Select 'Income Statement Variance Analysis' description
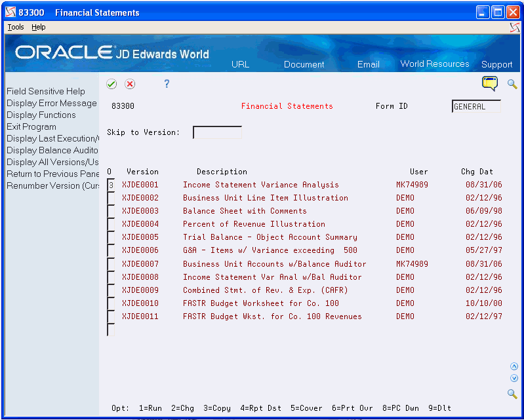Image resolution: width=524 pixels, height=420 pixels. [x=260, y=185]
